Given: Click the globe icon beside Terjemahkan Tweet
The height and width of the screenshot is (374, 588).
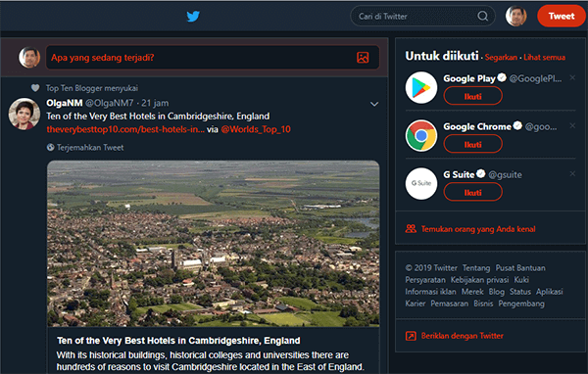Looking at the screenshot, I should pyautogui.click(x=50, y=147).
